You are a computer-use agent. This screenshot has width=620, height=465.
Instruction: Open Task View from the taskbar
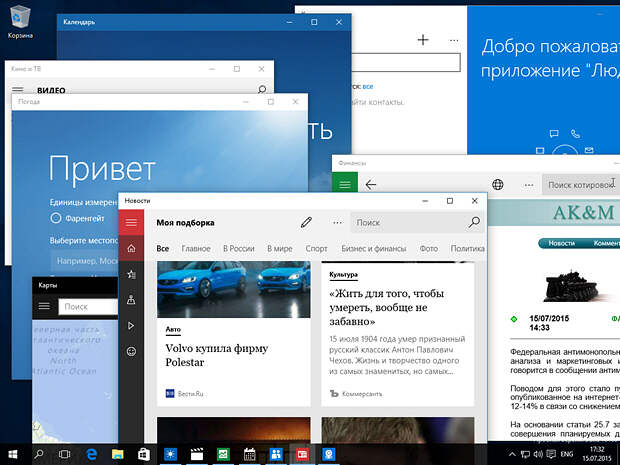[x=64, y=454]
